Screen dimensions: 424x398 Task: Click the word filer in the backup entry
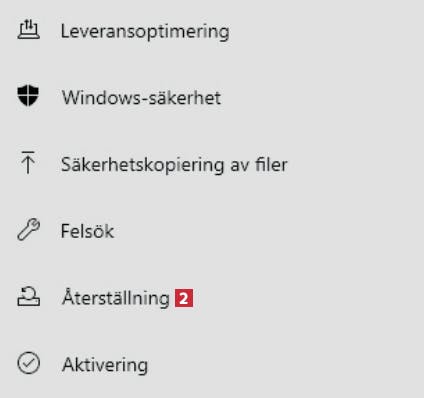271,164
